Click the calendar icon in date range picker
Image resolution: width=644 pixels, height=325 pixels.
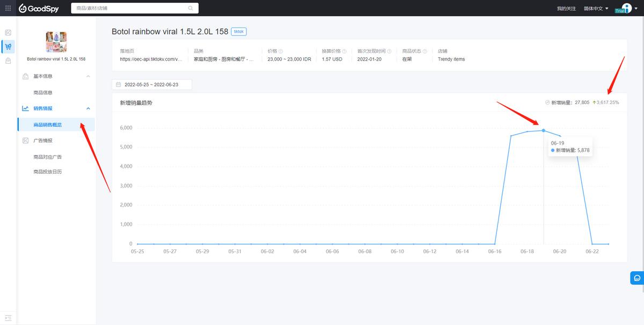(x=119, y=85)
